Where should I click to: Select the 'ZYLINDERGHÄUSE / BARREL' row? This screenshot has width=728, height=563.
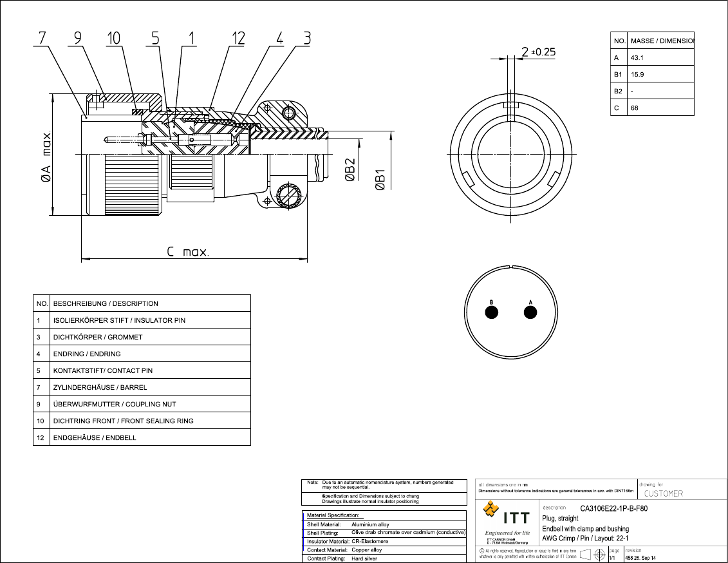pyautogui.click(x=142, y=387)
